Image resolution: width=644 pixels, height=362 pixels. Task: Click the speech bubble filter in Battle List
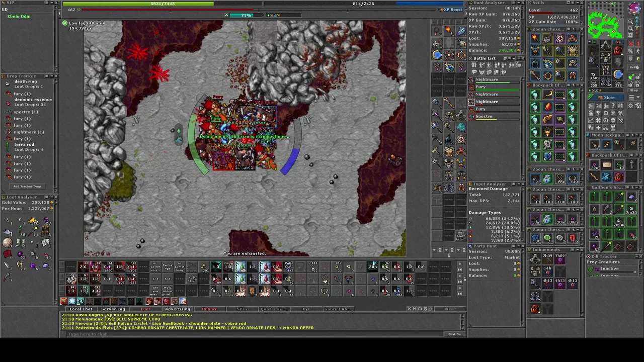(474, 72)
